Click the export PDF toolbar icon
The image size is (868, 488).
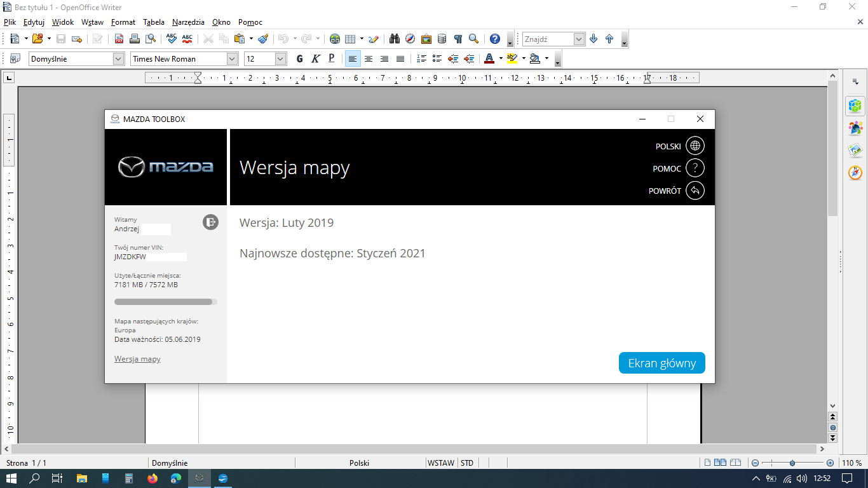[119, 39]
